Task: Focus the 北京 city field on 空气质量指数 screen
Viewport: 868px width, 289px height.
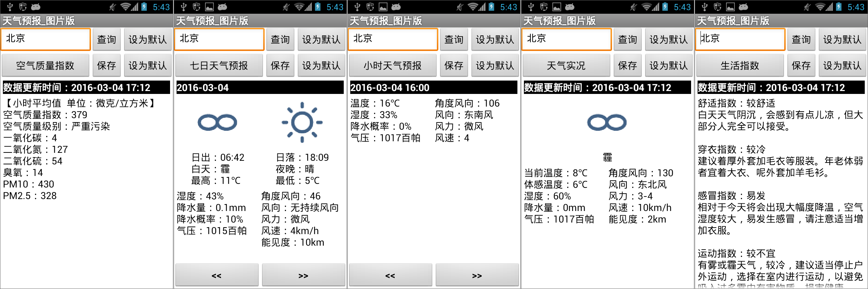Action: point(45,39)
